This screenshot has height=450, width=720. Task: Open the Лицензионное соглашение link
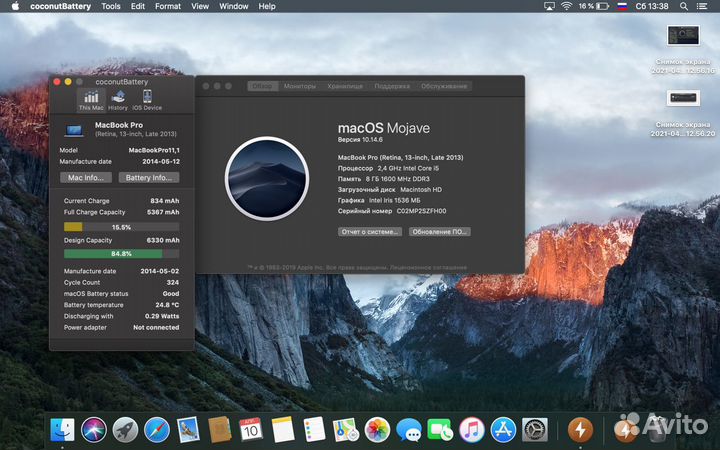428,267
